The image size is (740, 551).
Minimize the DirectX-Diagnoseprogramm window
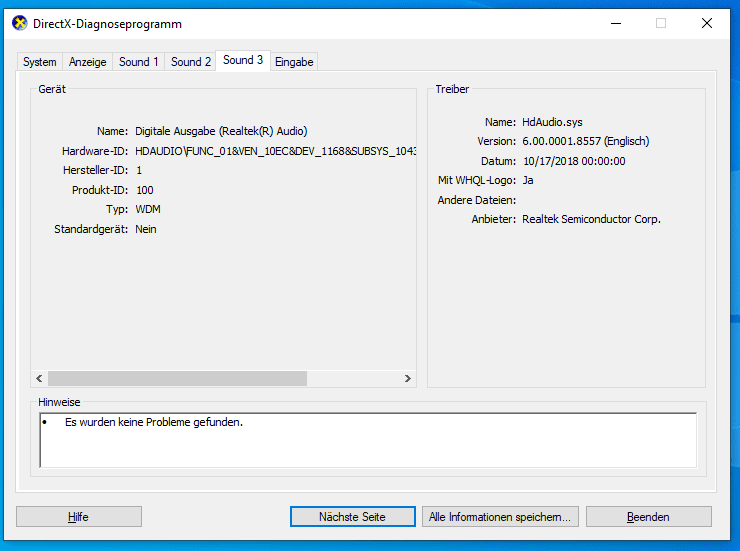[x=616, y=23]
